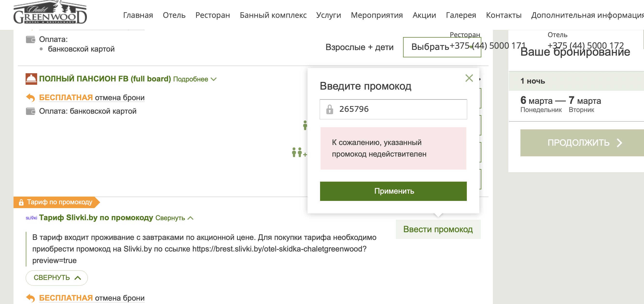644x304 pixels.
Task: Click the orange free cancellation arrow icon
Action: [30, 98]
